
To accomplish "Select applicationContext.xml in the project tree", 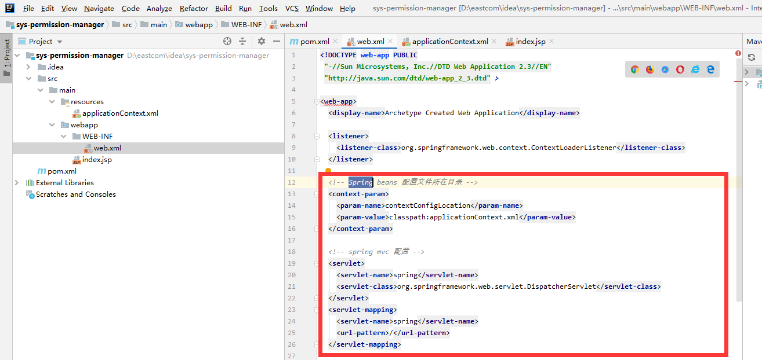I will click(120, 113).
